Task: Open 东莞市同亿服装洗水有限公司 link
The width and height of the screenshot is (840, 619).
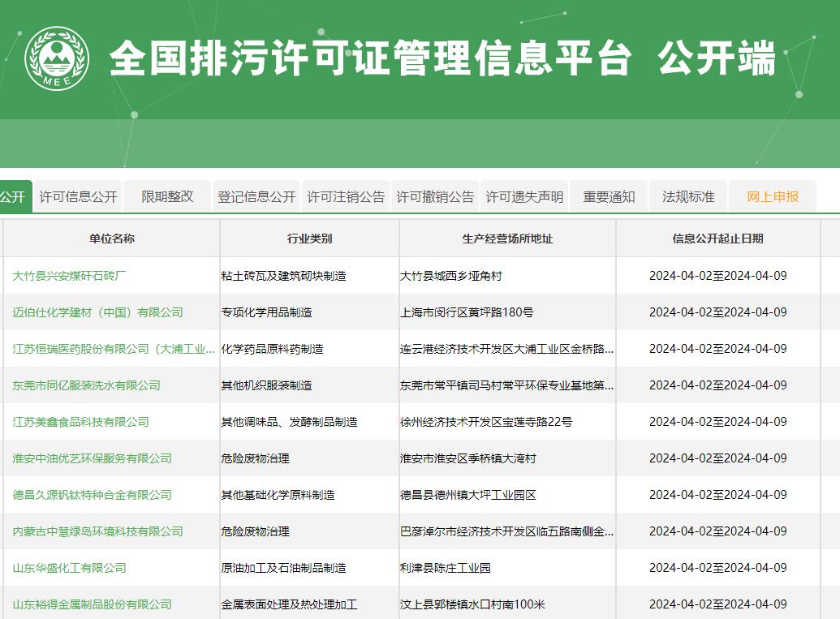Action: [x=86, y=385]
